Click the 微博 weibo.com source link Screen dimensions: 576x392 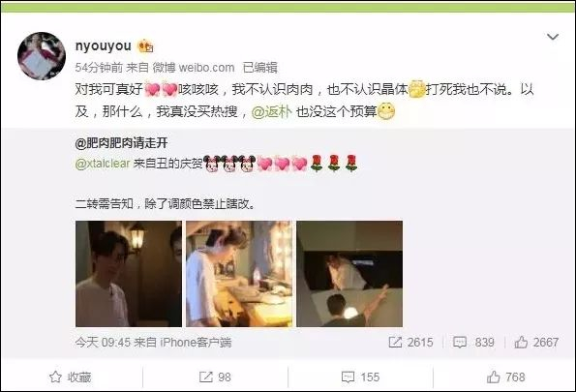(194, 68)
